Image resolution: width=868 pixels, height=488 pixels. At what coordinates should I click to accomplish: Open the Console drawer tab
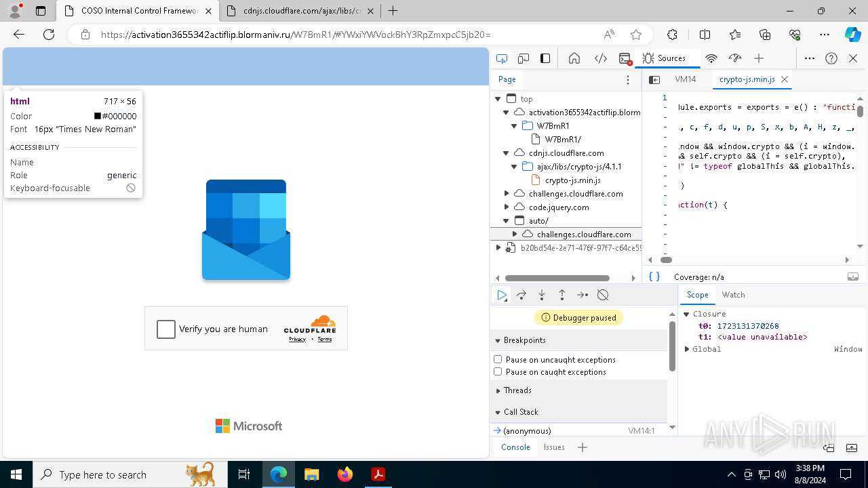pyautogui.click(x=515, y=447)
